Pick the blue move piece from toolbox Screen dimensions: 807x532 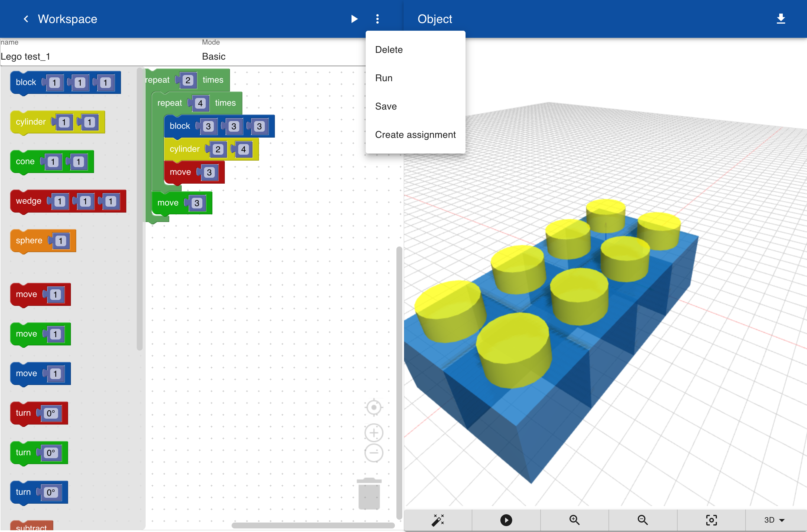pos(27,373)
